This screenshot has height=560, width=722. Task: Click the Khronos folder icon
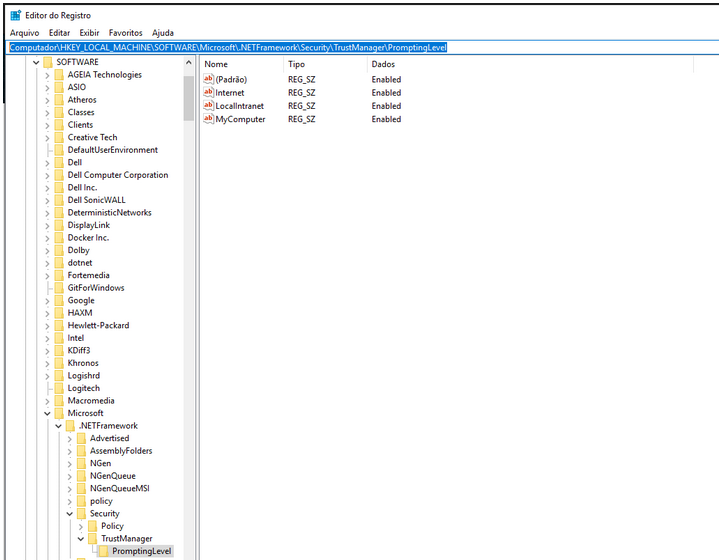59,363
